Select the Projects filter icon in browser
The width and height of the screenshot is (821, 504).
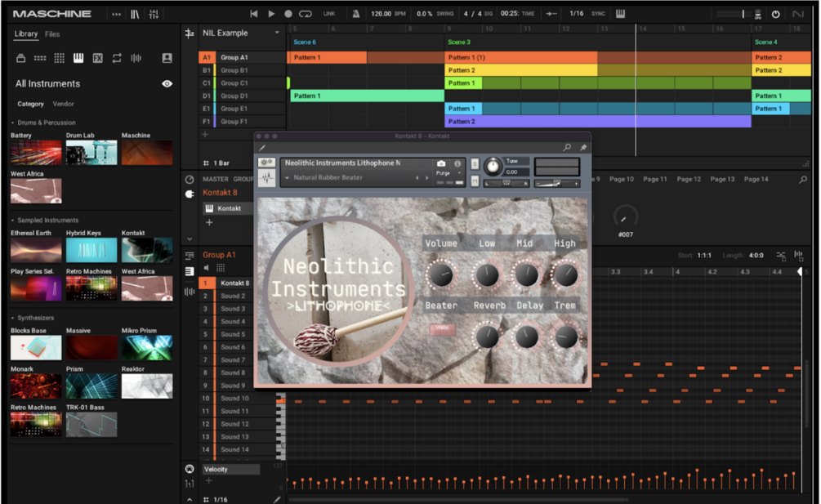point(20,58)
